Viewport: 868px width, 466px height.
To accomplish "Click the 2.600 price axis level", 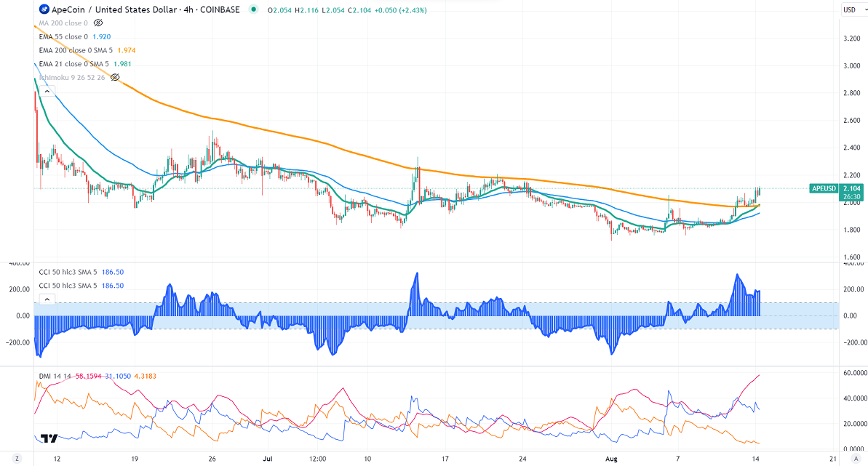I will (851, 121).
